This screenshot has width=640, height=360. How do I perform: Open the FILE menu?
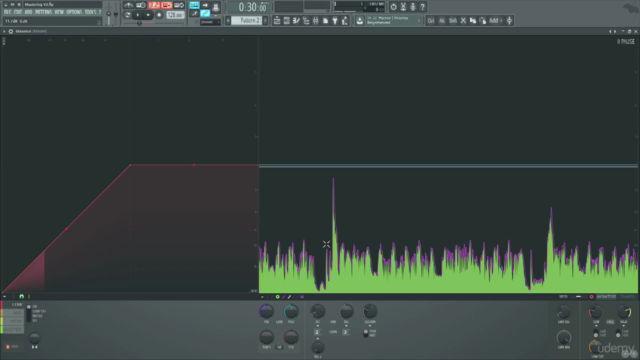coord(7,12)
